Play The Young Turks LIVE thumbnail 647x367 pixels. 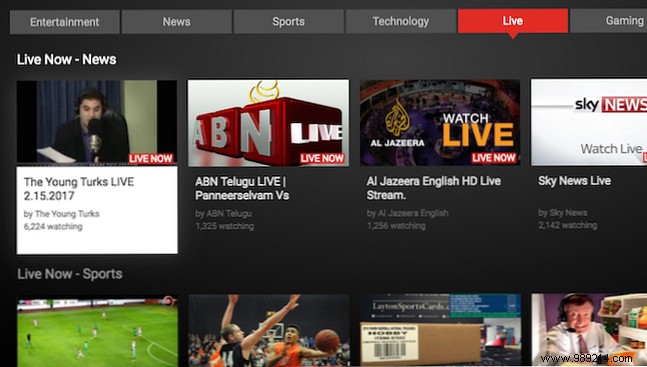coord(97,122)
